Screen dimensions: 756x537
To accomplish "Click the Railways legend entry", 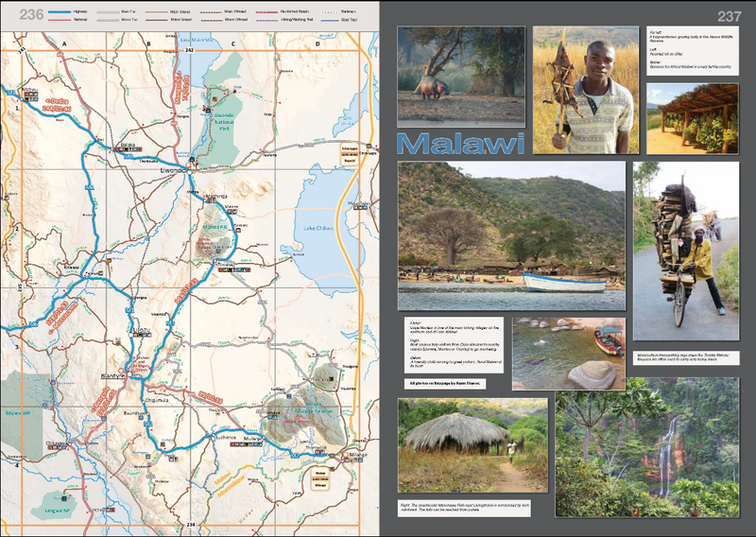I will pyautogui.click(x=338, y=11).
